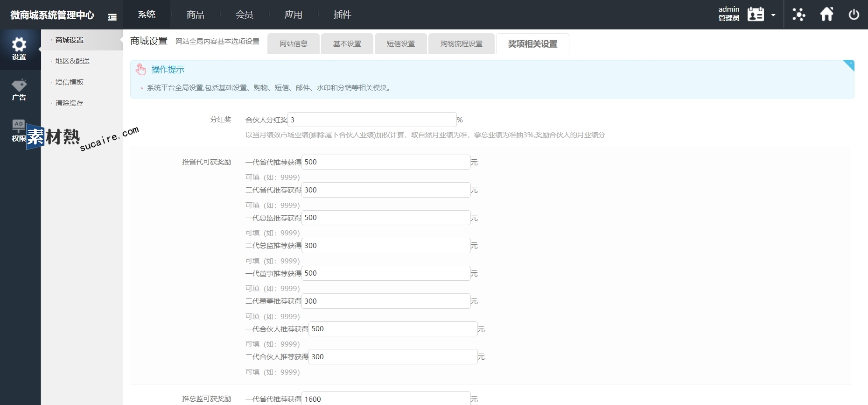Click the sitemap dots icon in header
The width and height of the screenshot is (868, 405).
point(798,14)
